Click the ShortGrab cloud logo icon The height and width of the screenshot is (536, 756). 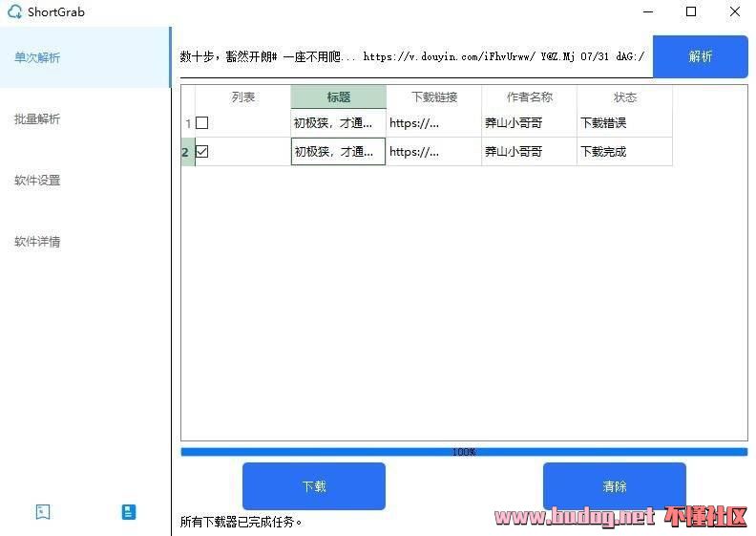pos(15,11)
